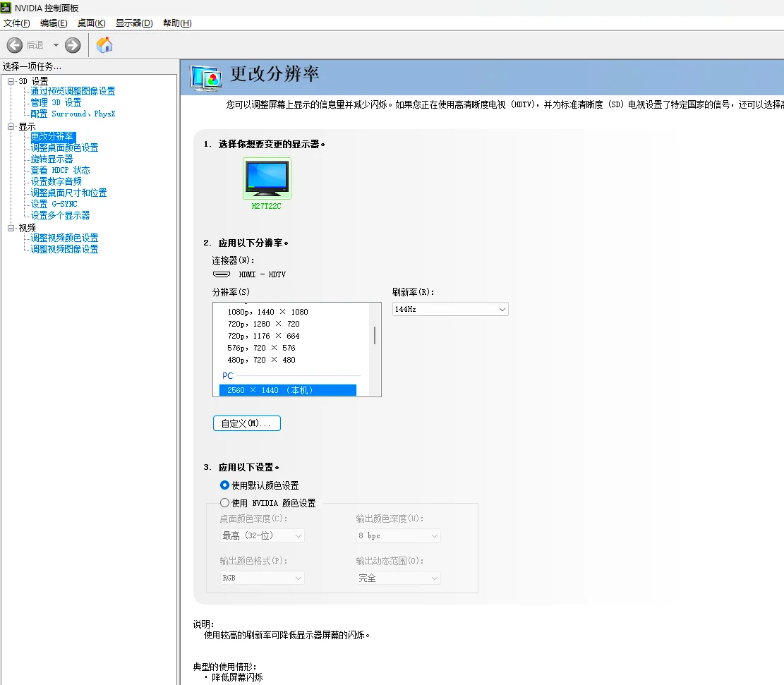Collapse the 3D 设置 tree node
The height and width of the screenshot is (685, 784).
(x=11, y=82)
